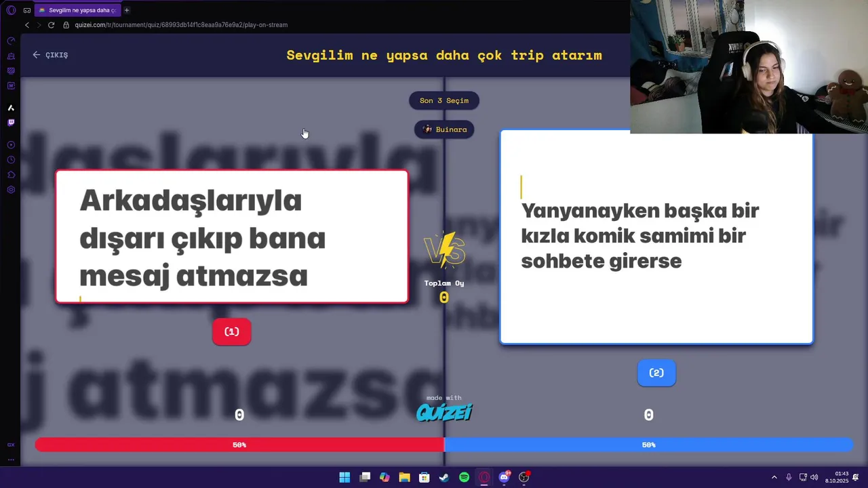Vote with the red (1) button
Image resolution: width=868 pixels, height=488 pixels.
pyautogui.click(x=232, y=332)
